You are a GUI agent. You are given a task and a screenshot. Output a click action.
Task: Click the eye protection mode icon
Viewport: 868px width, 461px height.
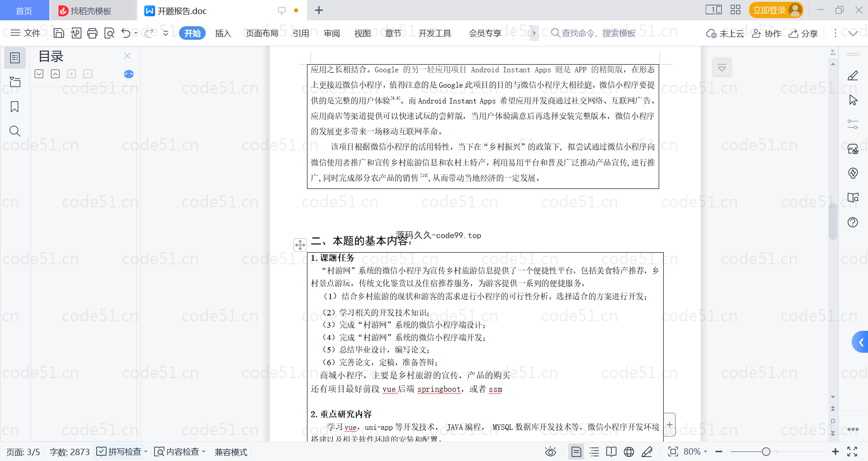(551, 452)
